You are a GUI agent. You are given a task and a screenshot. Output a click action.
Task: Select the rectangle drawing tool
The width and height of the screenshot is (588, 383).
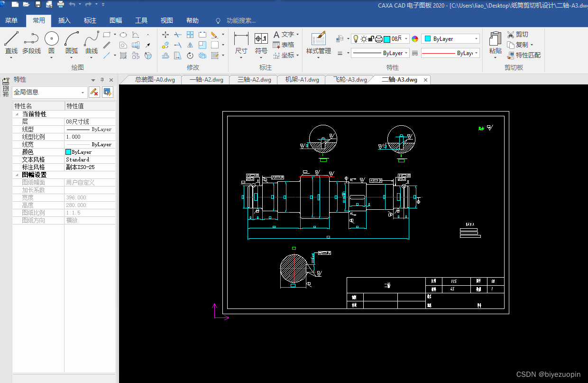point(107,35)
